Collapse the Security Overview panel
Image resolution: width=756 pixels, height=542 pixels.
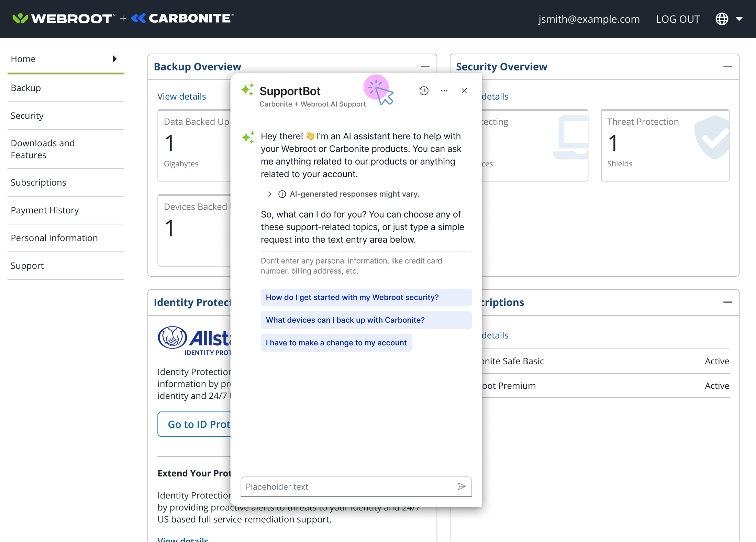point(727,66)
